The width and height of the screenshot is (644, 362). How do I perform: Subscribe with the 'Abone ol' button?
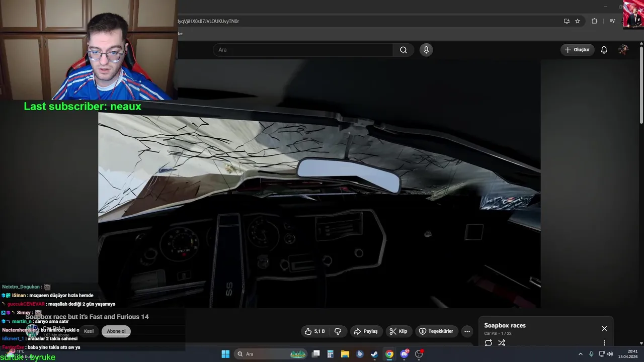tap(116, 331)
